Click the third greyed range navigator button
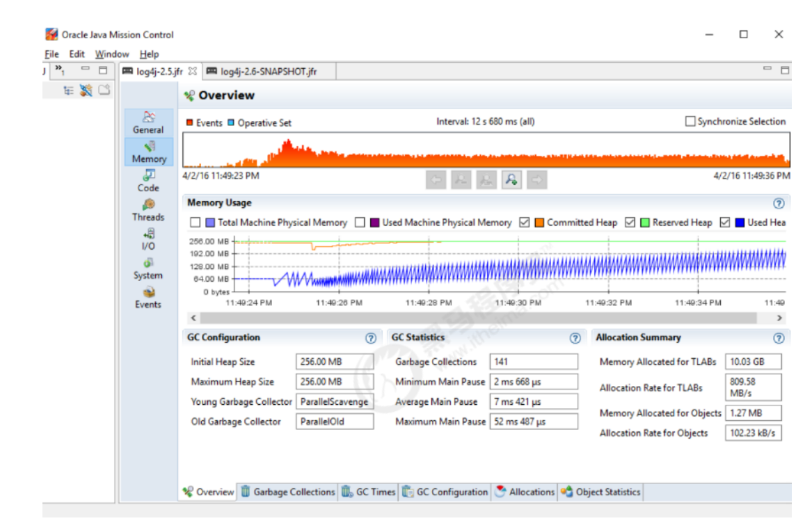812x530 pixels. (486, 179)
